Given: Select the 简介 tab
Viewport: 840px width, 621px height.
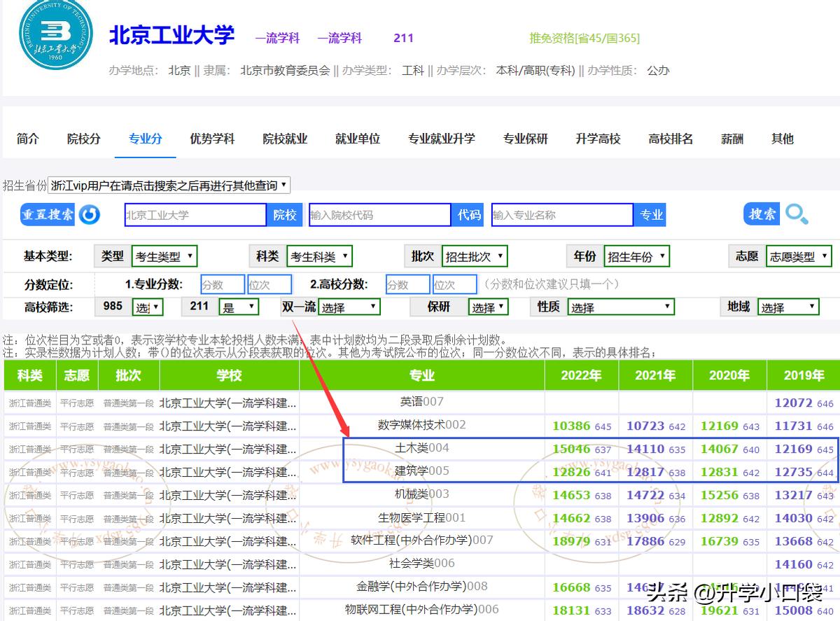Looking at the screenshot, I should click(x=27, y=139).
